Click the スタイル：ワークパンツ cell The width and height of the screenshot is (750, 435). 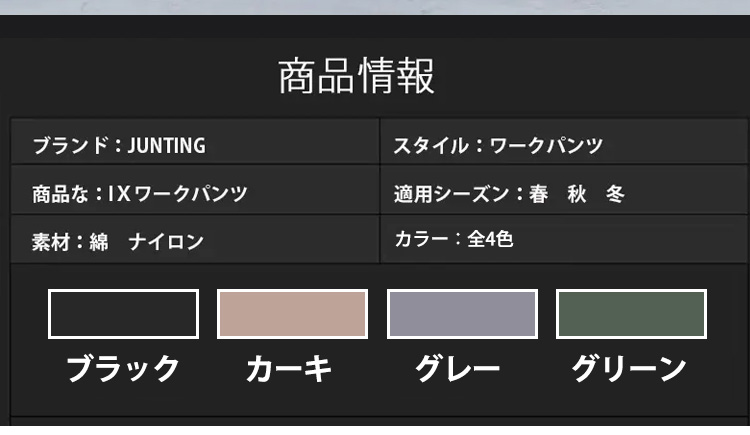[x=498, y=146]
